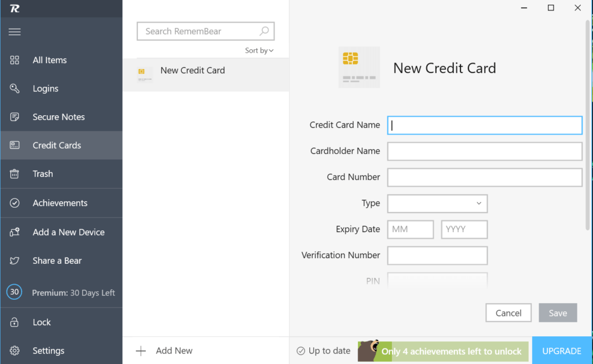Toggle the hamburger menu icon
This screenshot has height=364, width=593.
tap(14, 32)
